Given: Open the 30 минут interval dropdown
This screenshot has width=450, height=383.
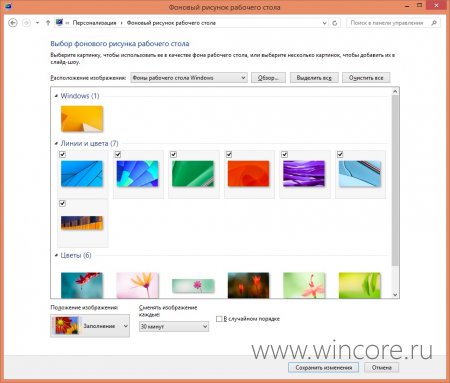Looking at the screenshot, I should pos(174,326).
